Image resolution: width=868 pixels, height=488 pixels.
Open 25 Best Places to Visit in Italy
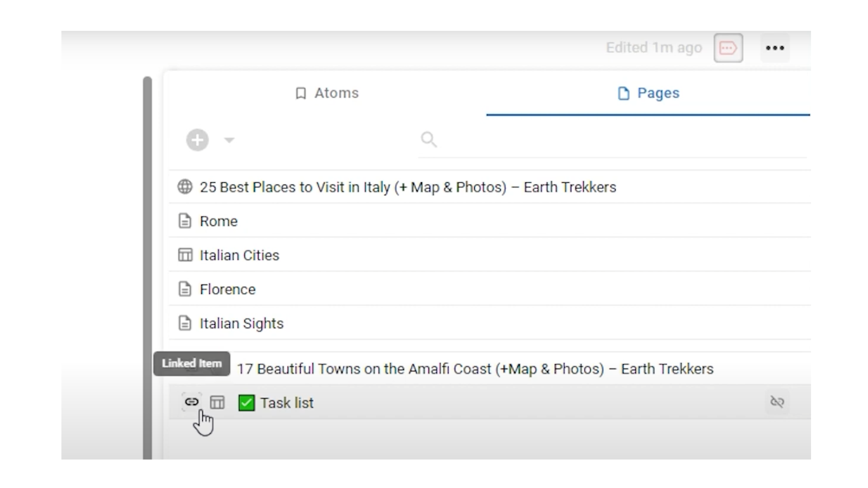[408, 187]
